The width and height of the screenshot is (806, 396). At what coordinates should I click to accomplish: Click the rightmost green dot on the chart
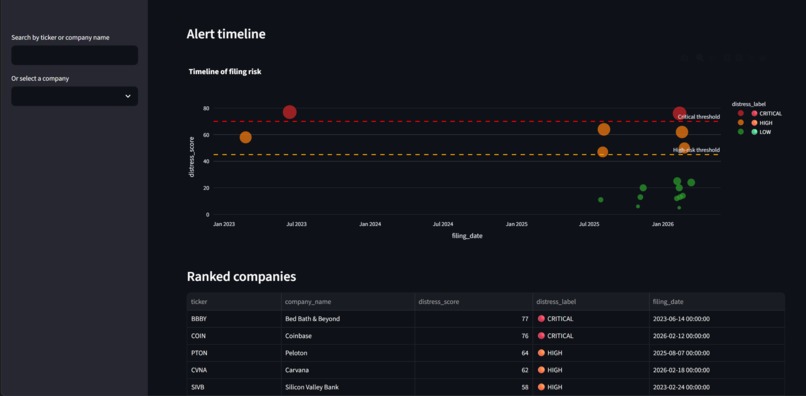pyautogui.click(x=691, y=183)
